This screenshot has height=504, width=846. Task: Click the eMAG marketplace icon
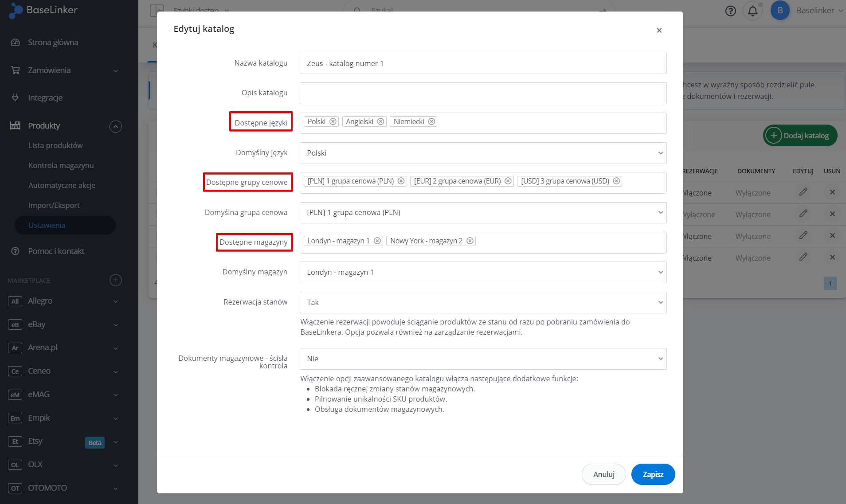pyautogui.click(x=15, y=395)
